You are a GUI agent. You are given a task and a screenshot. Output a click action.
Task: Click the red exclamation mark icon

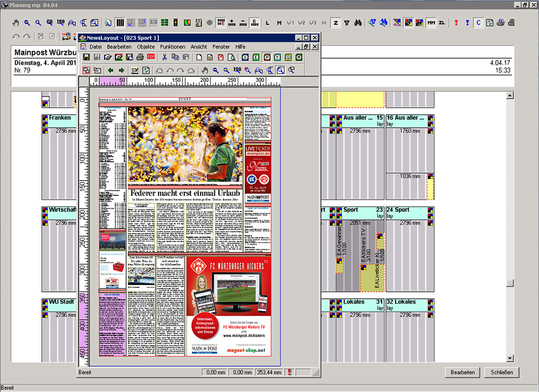pyautogui.click(x=456, y=23)
